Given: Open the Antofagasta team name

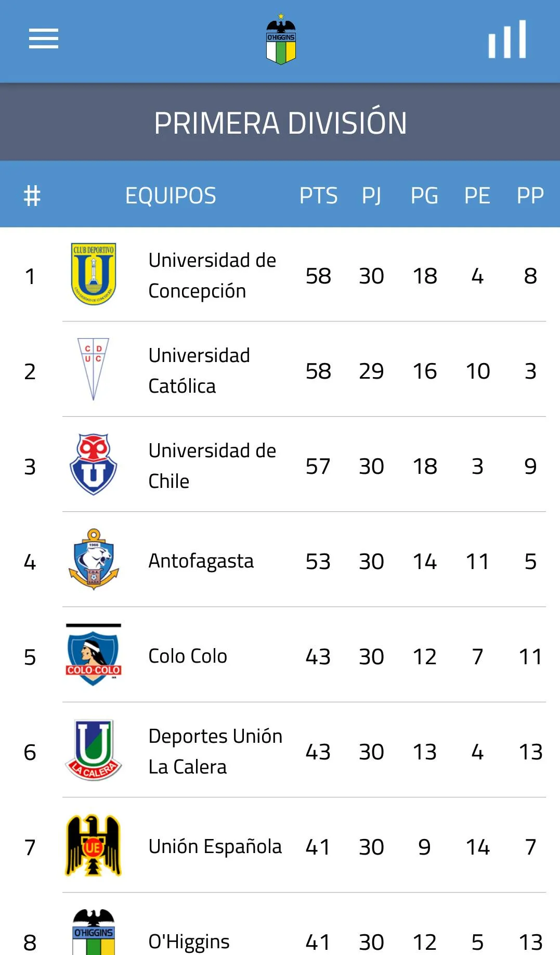Looking at the screenshot, I should [x=201, y=561].
